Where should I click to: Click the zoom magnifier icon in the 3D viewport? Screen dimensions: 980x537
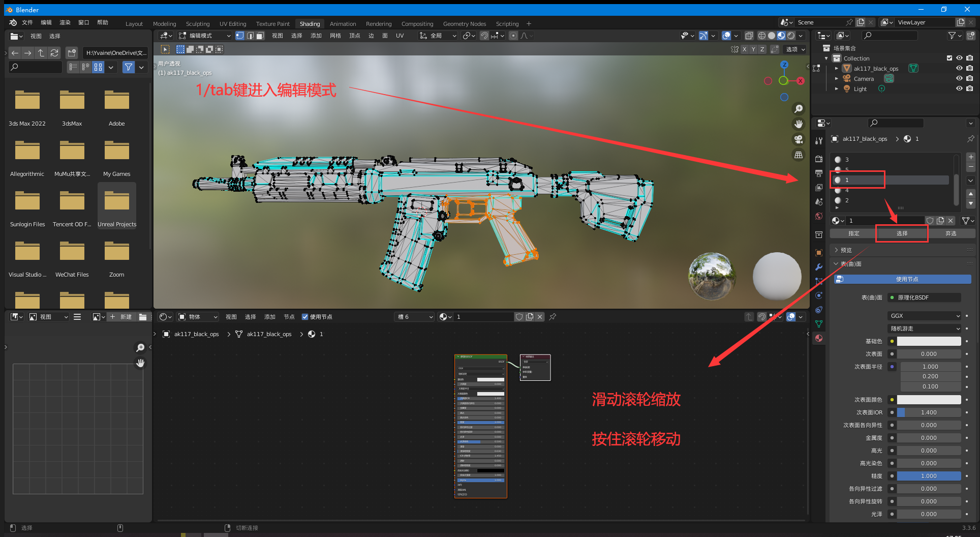pos(799,109)
